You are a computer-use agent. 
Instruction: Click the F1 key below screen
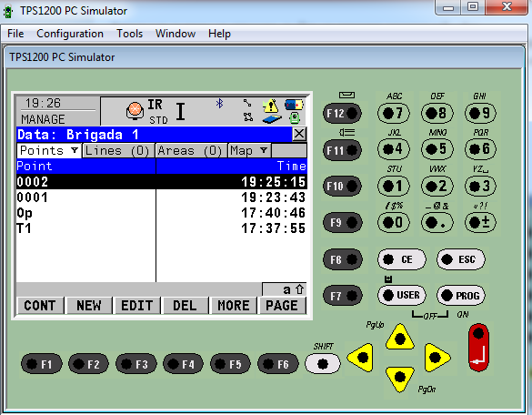[x=42, y=364]
